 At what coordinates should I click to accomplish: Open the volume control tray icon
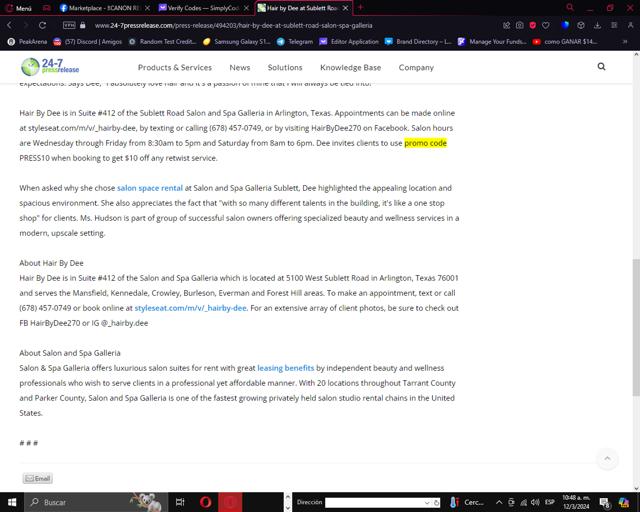535,502
